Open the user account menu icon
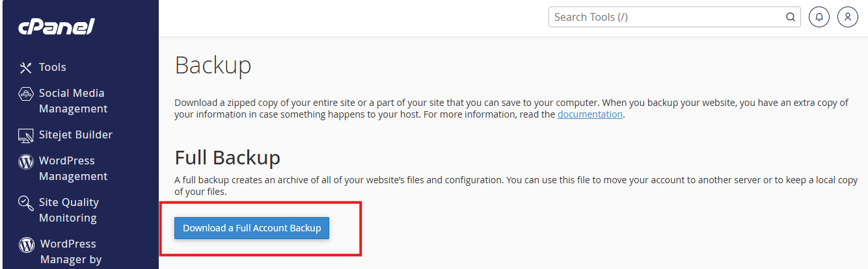Image resolution: width=868 pixels, height=269 pixels. pyautogui.click(x=847, y=18)
